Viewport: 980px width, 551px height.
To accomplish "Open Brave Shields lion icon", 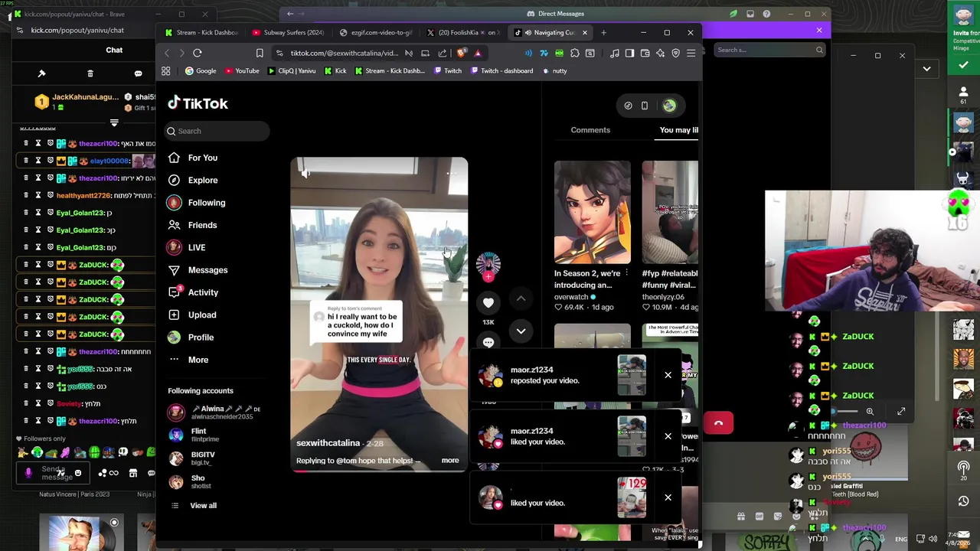I will (x=461, y=53).
